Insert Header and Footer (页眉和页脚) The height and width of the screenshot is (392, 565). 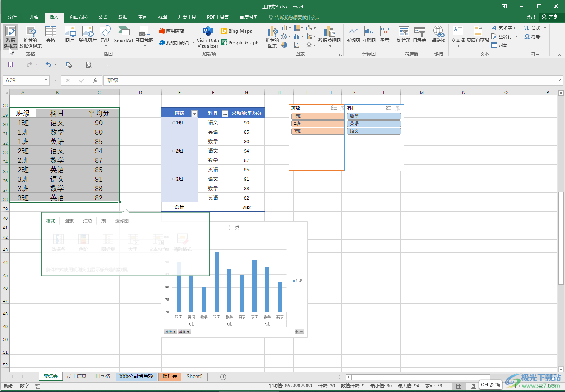click(478, 35)
